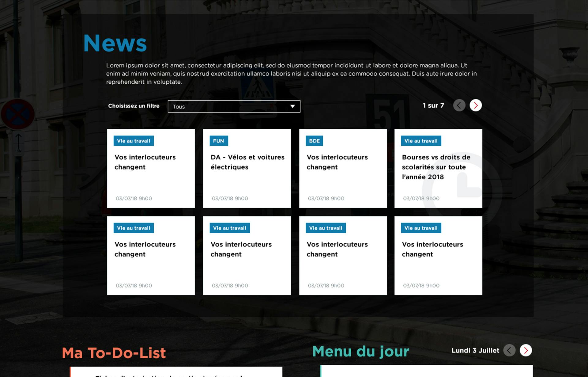
Task: Click the BDE category tag
Action: (314, 141)
